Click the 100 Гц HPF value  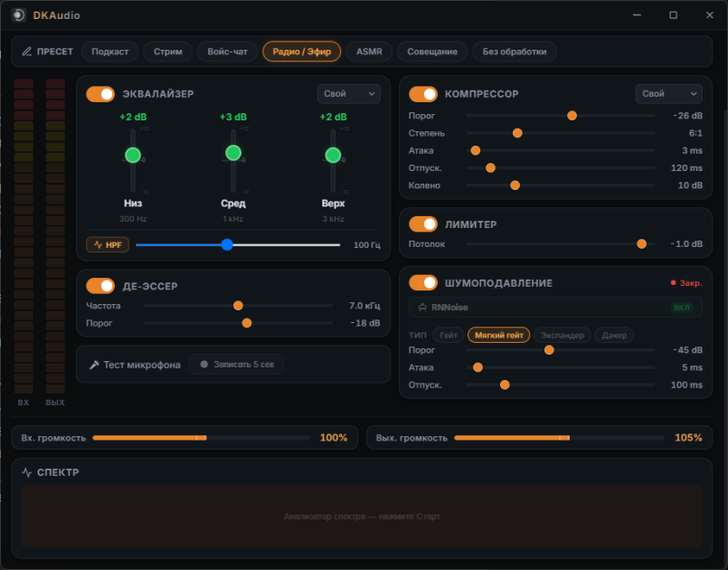tap(367, 245)
